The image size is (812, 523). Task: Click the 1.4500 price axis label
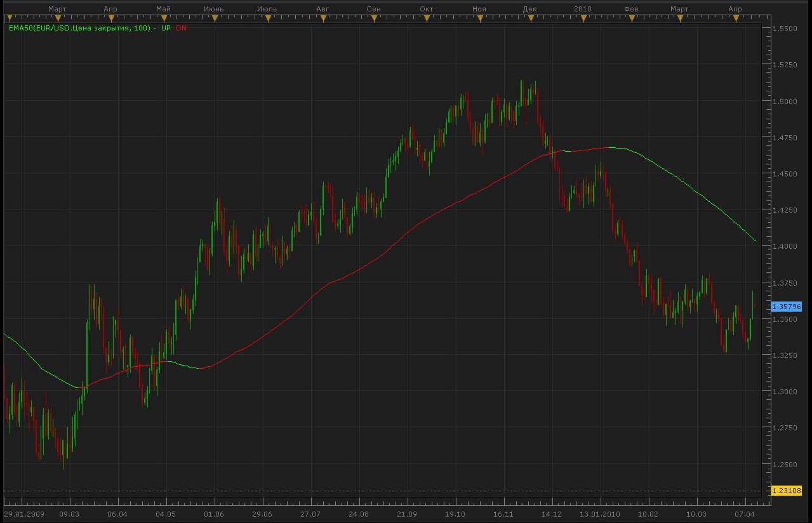(x=785, y=174)
